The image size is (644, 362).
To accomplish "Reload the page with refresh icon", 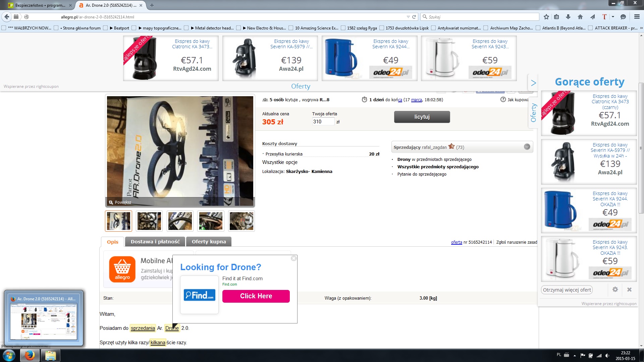I will pyautogui.click(x=414, y=17).
